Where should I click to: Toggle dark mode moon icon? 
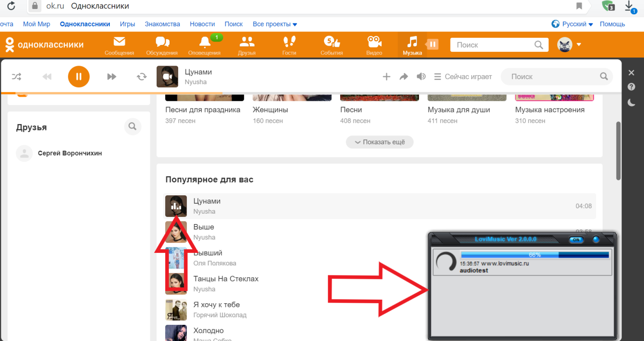(631, 103)
